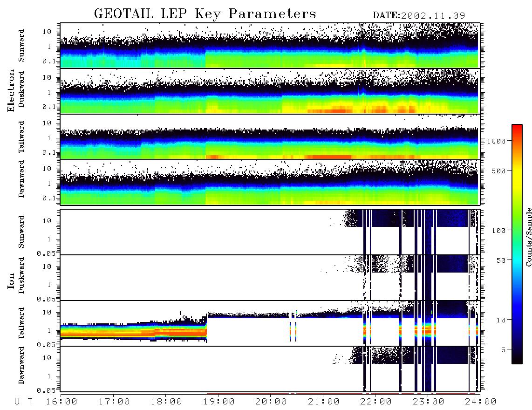532x410 pixels.
Task: Click the colorbar tick value '10'
Action: (x=501, y=320)
